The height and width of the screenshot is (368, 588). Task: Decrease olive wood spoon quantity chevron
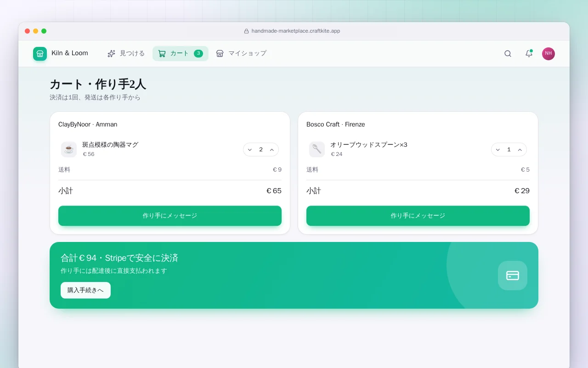[x=498, y=149]
